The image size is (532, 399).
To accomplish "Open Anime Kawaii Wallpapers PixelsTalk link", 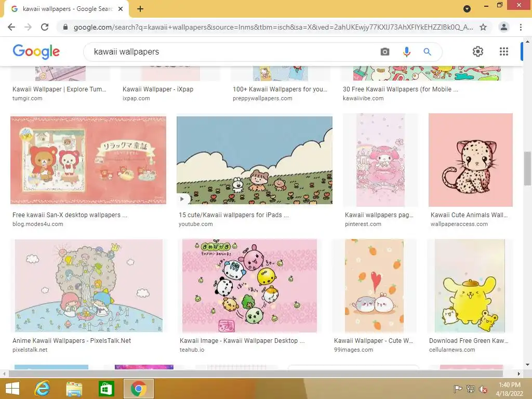I will coord(72,341).
